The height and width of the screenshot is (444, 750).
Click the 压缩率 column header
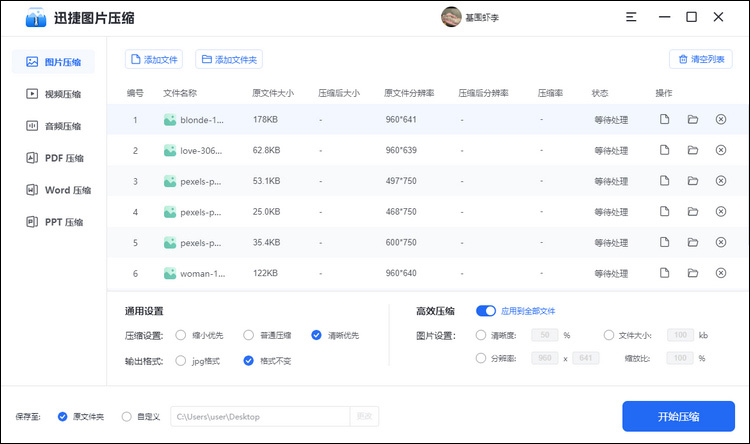pos(550,93)
